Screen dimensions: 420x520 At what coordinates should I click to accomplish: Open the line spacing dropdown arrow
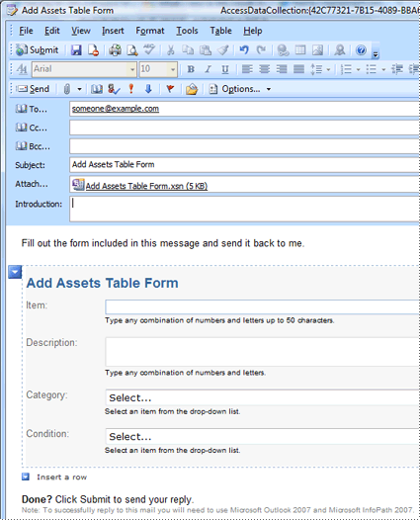(328, 69)
